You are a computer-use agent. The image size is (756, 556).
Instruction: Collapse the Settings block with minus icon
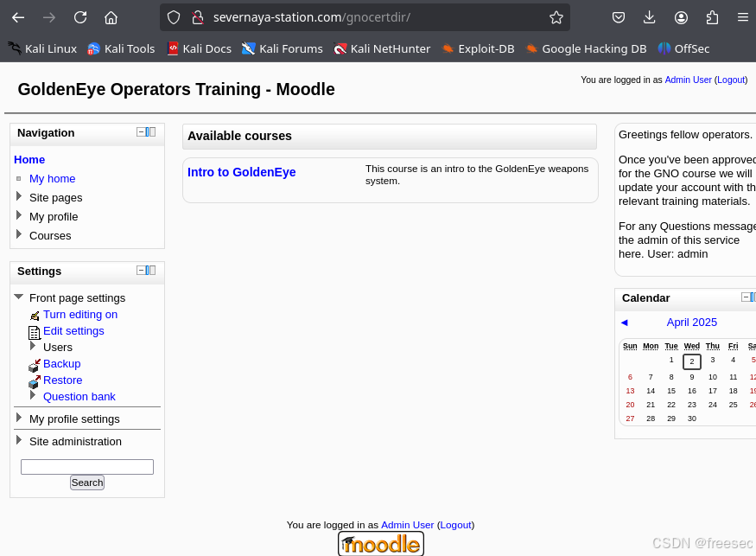(141, 271)
